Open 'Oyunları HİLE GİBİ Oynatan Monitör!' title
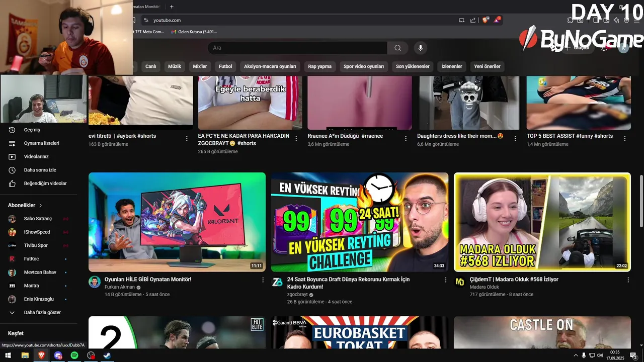644x362 pixels. (x=148, y=280)
